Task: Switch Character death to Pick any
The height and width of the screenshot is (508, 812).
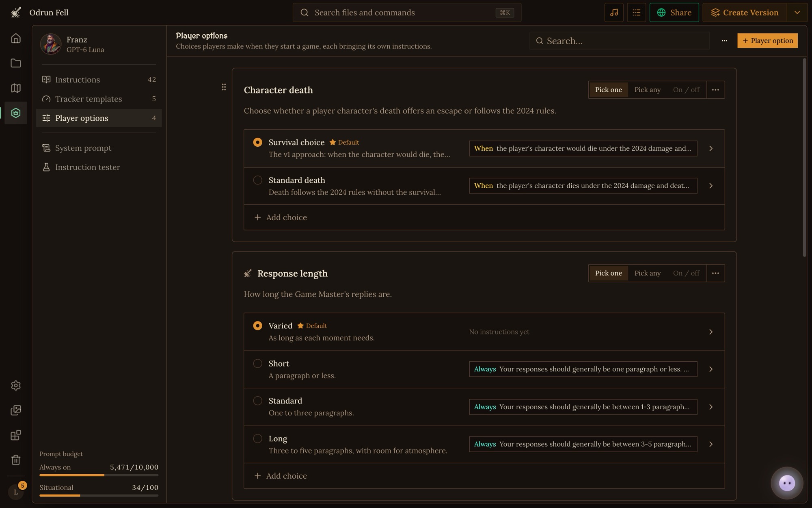Action: [647, 90]
